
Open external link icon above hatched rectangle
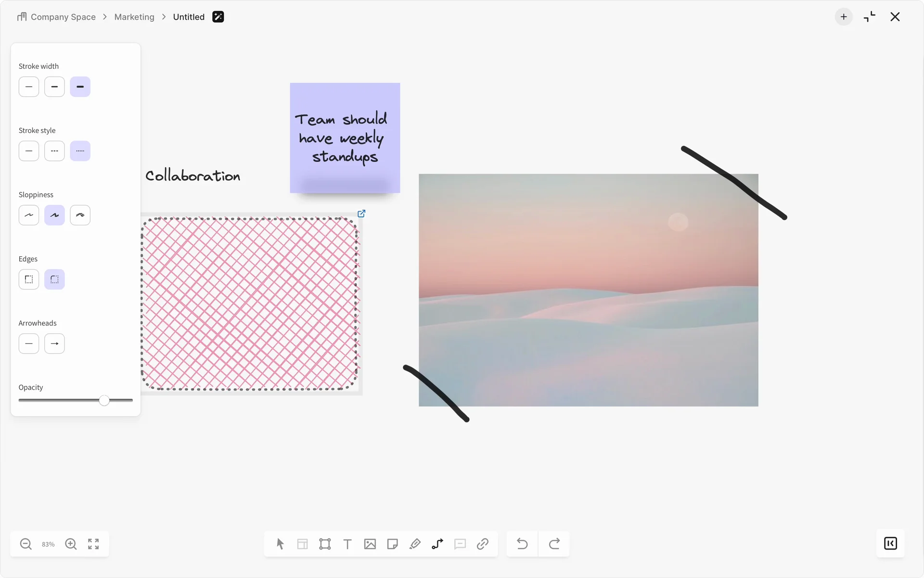(361, 213)
